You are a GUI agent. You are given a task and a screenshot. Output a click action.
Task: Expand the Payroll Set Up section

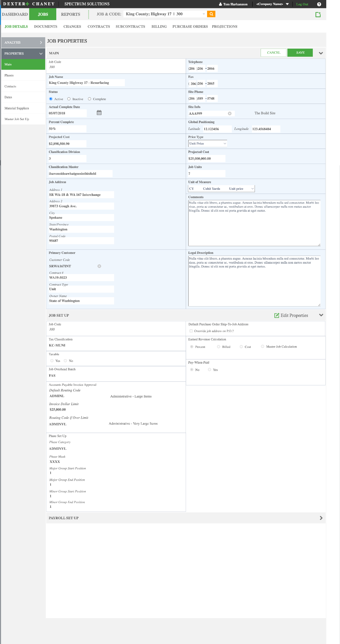point(321,518)
